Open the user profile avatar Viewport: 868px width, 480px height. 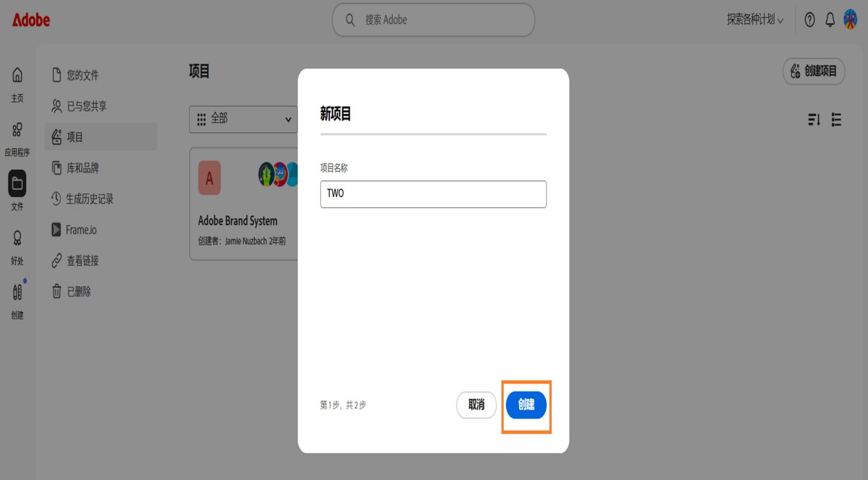850,19
